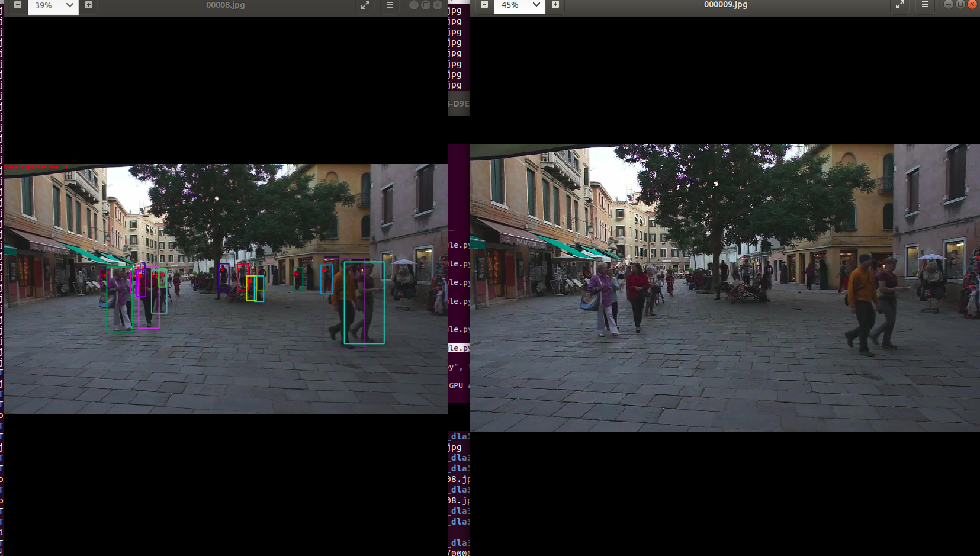Close the 000009.jpg viewer window
Viewport: 980px width, 556px height.
pos(972,4)
